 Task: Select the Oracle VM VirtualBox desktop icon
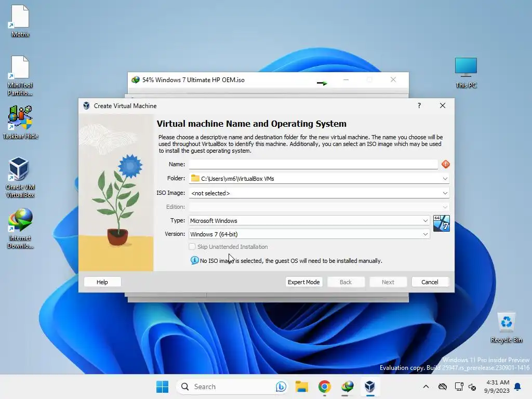tap(20, 178)
